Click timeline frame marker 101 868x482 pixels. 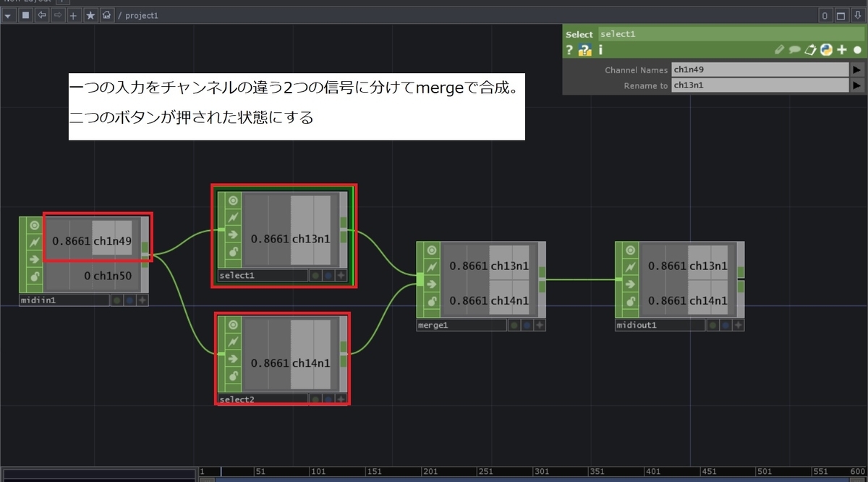pyautogui.click(x=317, y=472)
